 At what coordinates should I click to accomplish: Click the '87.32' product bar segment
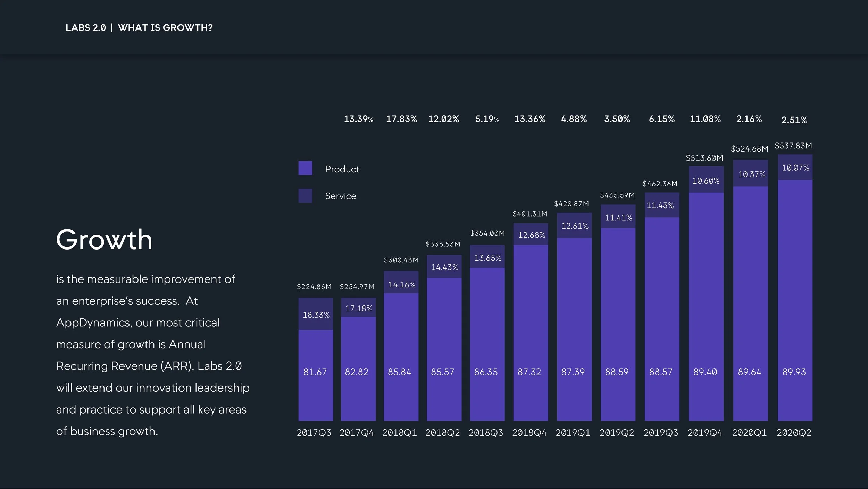click(x=531, y=333)
